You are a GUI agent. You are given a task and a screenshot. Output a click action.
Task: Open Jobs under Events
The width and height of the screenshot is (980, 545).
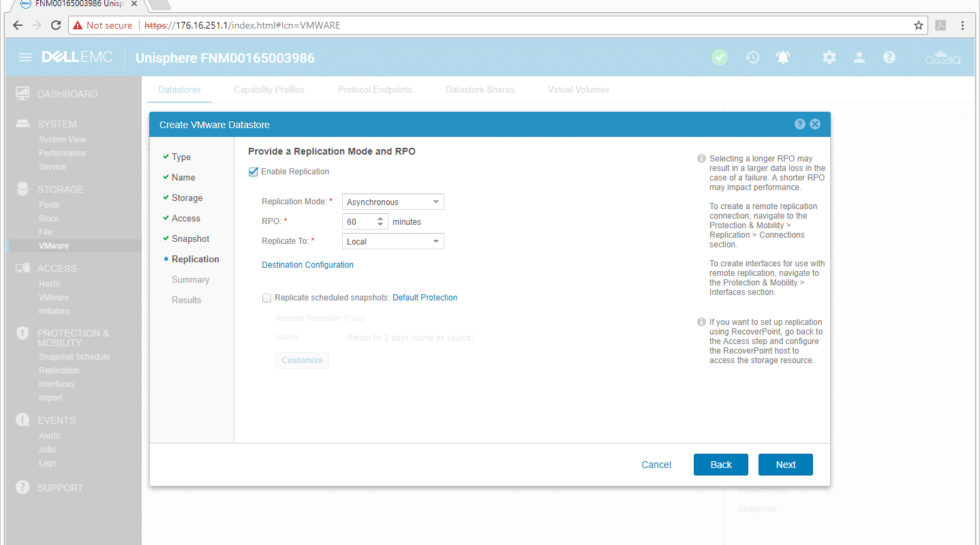tap(48, 450)
